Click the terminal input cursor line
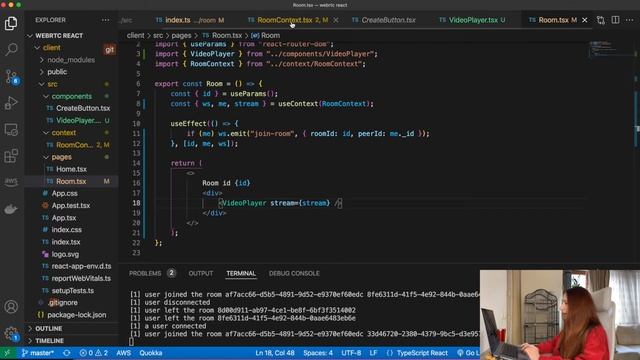 (x=131, y=342)
